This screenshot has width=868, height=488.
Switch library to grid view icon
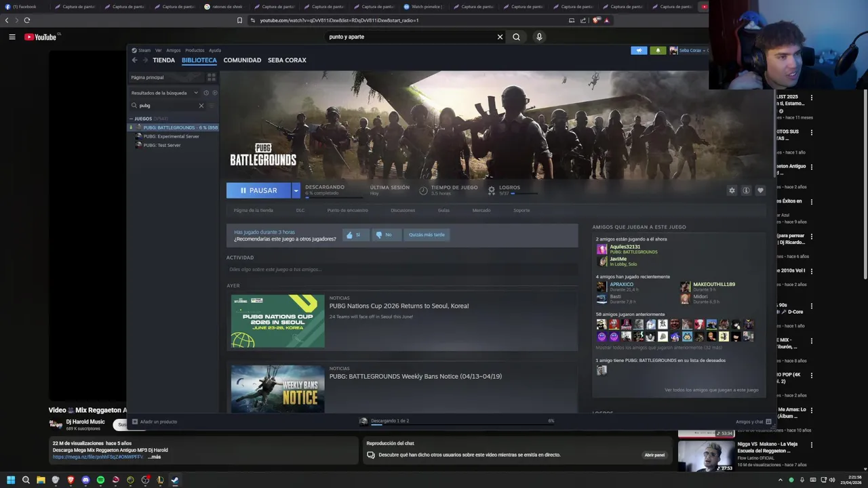[211, 77]
